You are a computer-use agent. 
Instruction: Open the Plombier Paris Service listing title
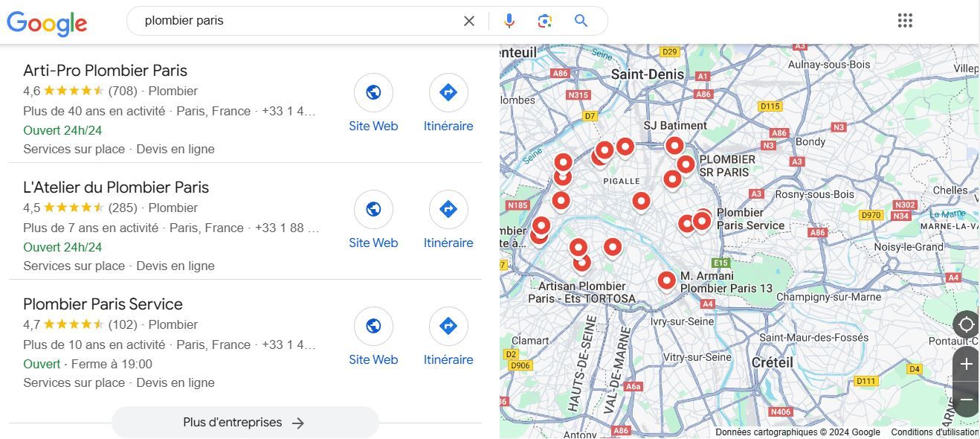103,304
